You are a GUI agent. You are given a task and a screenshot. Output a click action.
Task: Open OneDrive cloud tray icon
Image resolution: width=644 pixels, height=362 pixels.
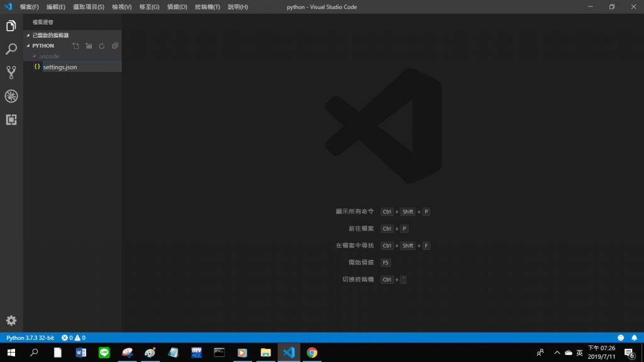click(x=569, y=353)
